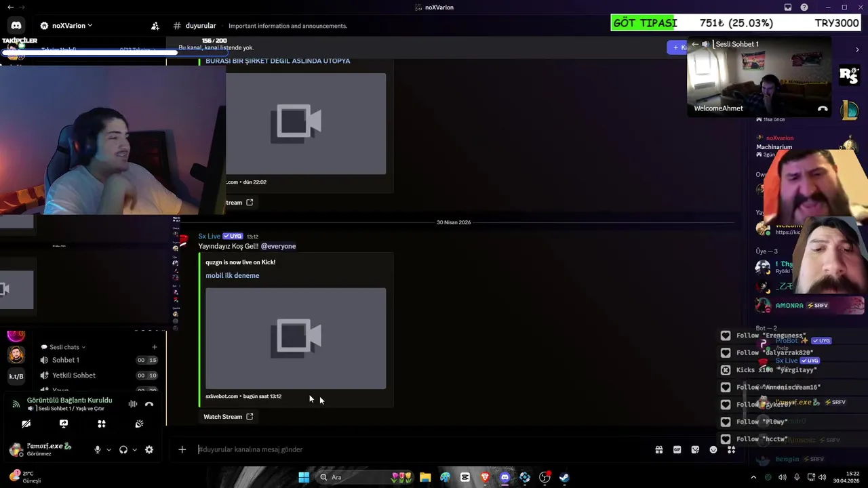
Task: Open the sticker picker icon
Action: pyautogui.click(x=695, y=449)
